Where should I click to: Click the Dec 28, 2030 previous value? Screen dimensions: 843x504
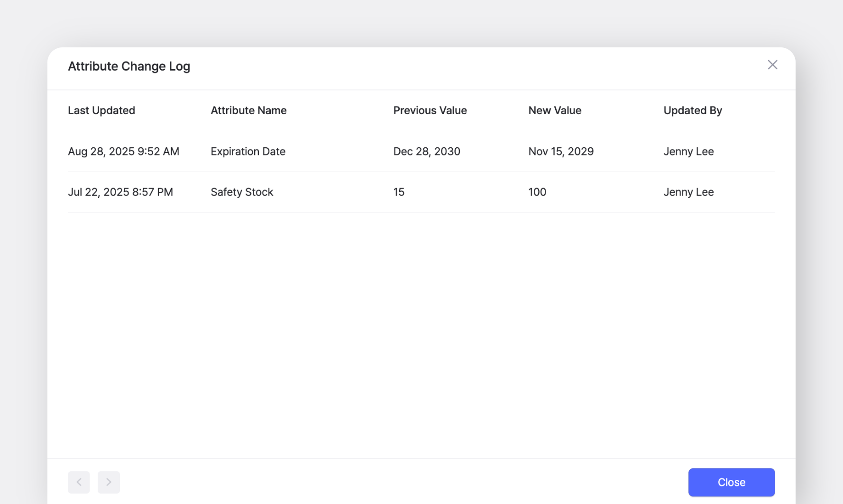click(426, 151)
